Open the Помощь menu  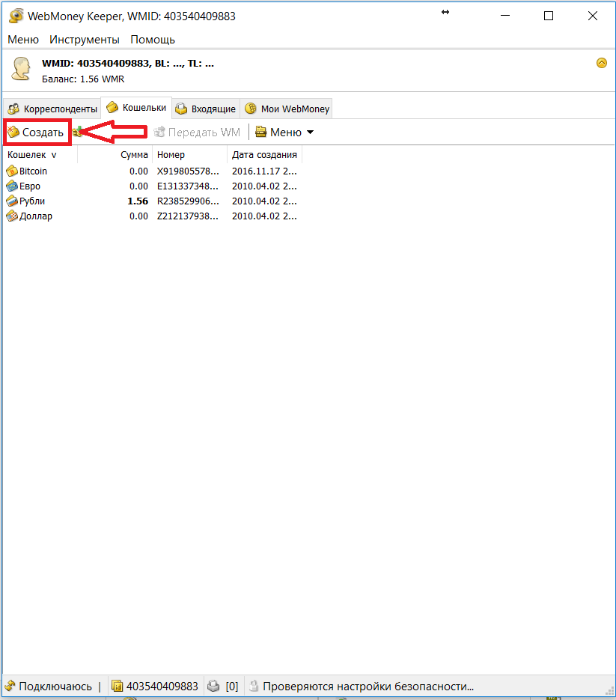(153, 40)
